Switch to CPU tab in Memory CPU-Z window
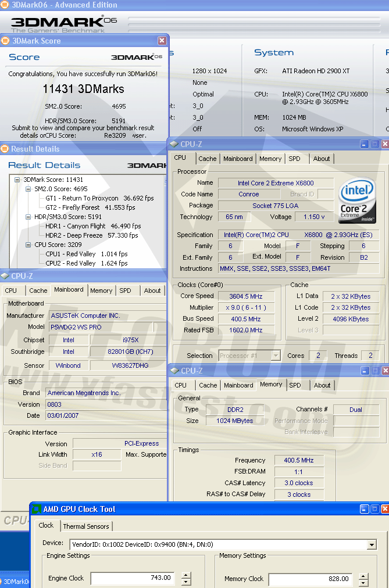389x588 pixels. click(x=180, y=385)
